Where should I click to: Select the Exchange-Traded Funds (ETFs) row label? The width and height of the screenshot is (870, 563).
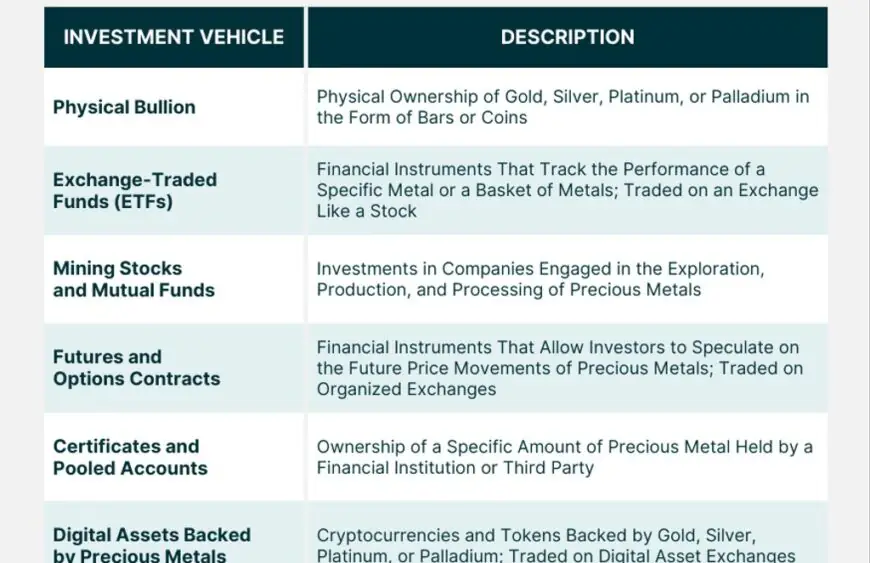click(135, 191)
